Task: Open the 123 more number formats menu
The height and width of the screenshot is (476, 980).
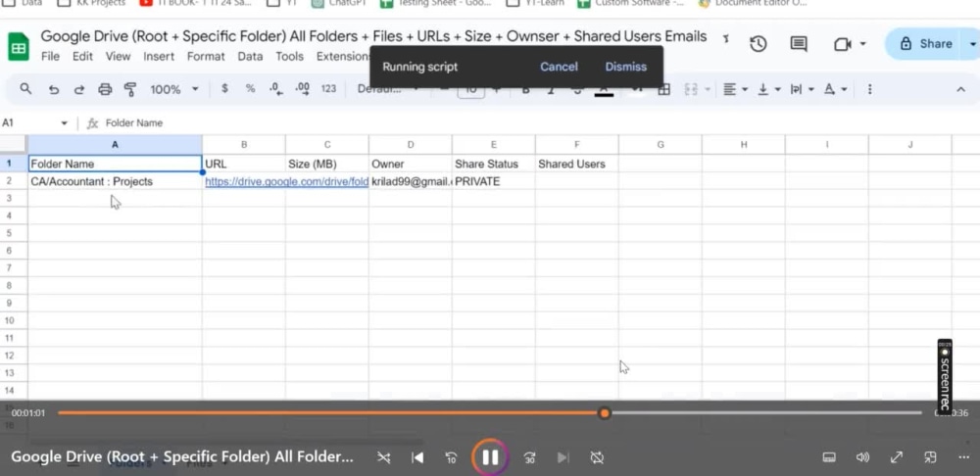Action: (x=328, y=89)
